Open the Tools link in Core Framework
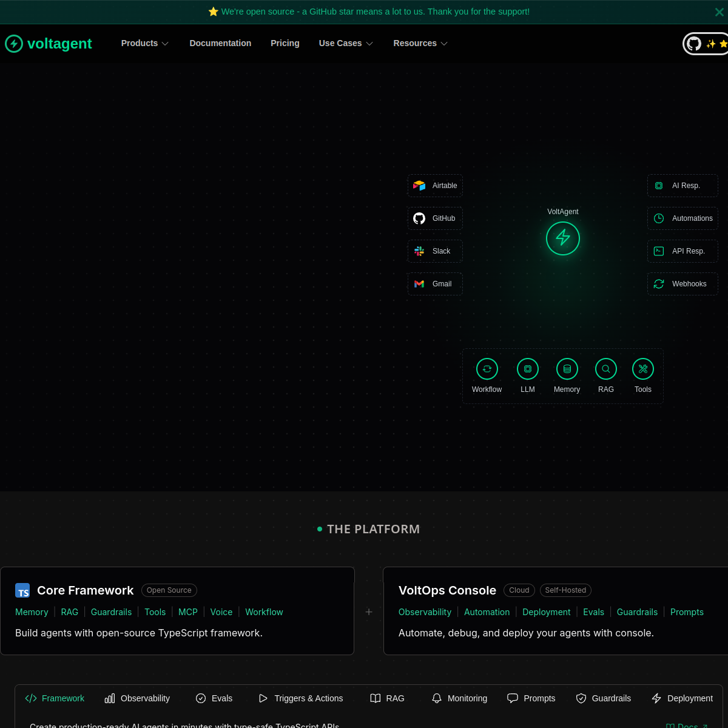Image resolution: width=728 pixels, height=728 pixels. pyautogui.click(x=155, y=612)
